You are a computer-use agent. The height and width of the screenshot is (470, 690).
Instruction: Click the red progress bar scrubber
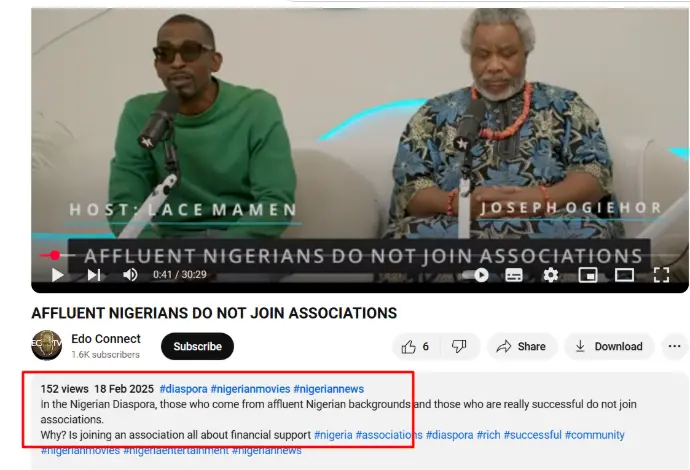[x=55, y=255]
